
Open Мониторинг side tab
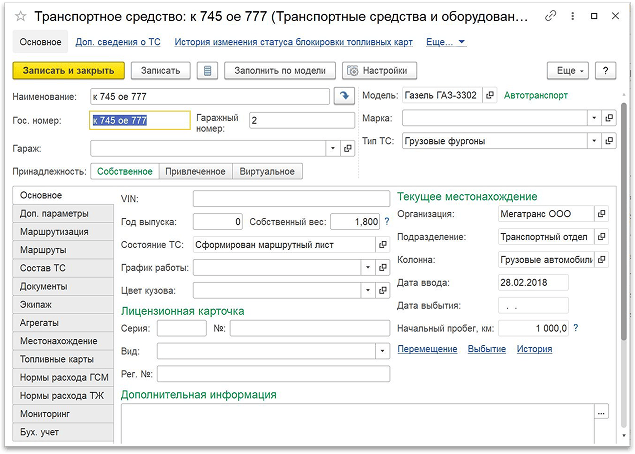63,414
